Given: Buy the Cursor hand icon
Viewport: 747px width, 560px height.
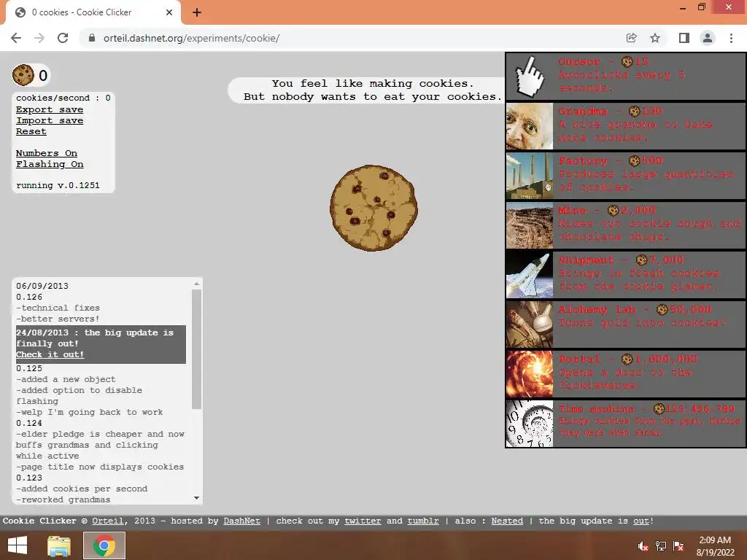Looking at the screenshot, I should [x=530, y=76].
